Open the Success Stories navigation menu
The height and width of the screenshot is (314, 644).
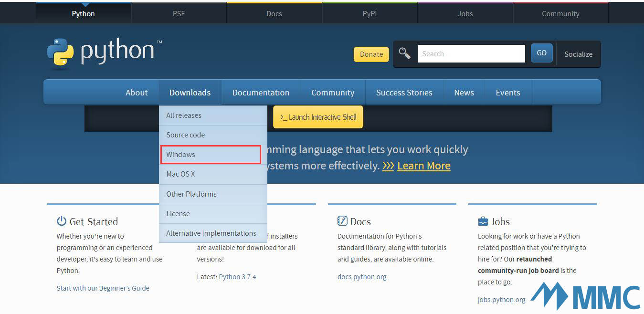tap(404, 93)
